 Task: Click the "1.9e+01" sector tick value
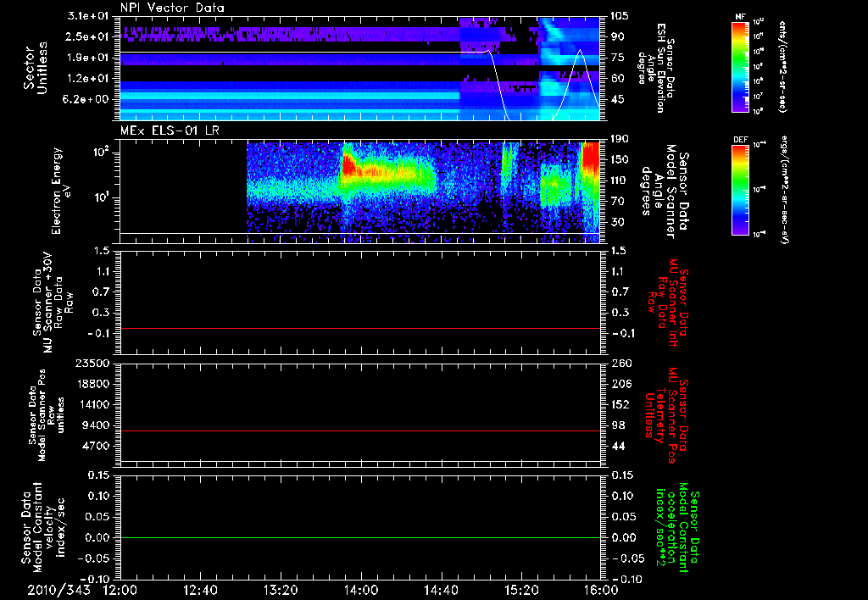(89, 58)
